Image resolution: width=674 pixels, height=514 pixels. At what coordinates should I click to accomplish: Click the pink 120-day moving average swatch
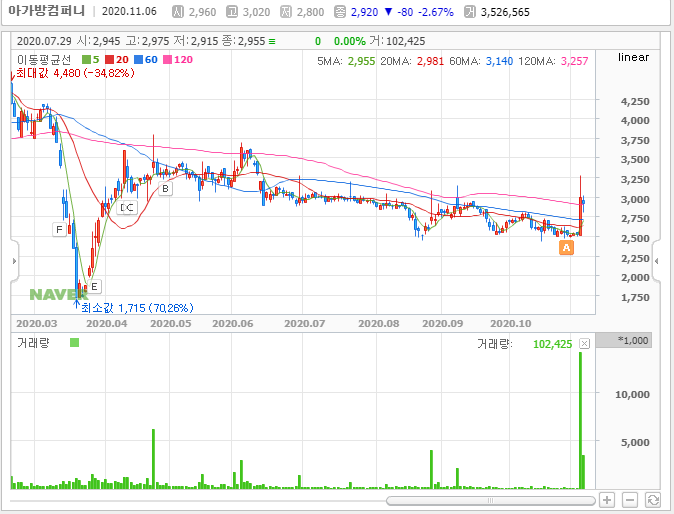click(168, 60)
